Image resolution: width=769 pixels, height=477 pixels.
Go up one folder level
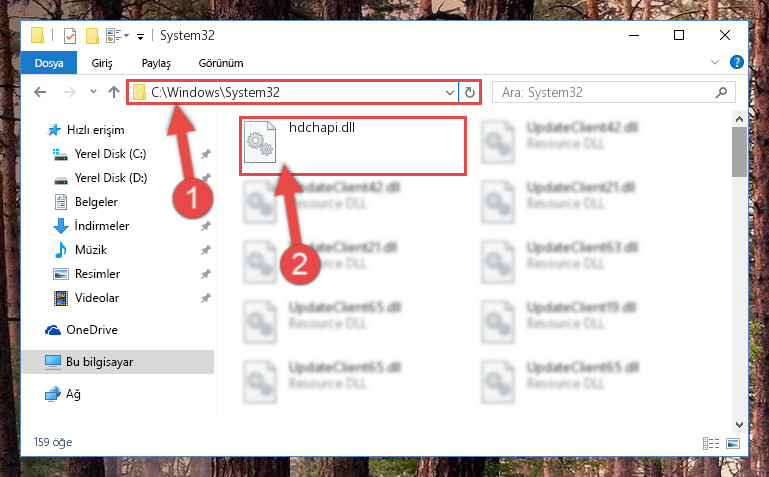[114, 92]
